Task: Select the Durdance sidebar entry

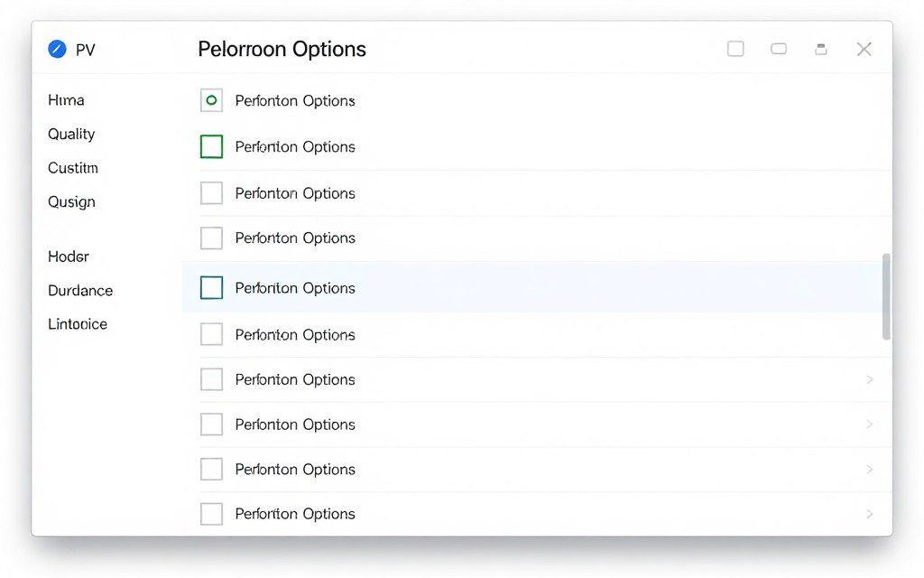Action: pyautogui.click(x=80, y=290)
